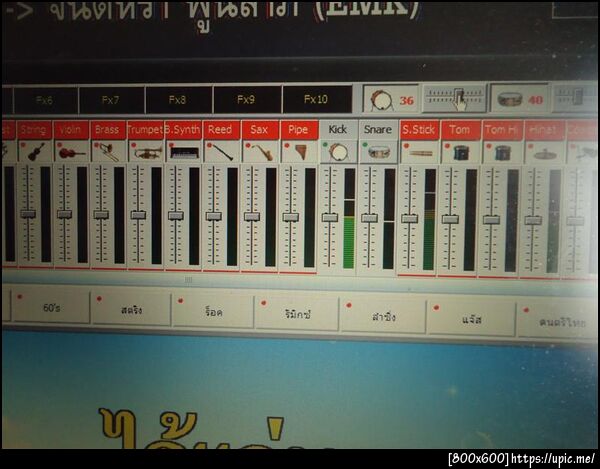Click the Tom drum icon
The width and height of the screenshot is (600, 469).
pyautogui.click(x=460, y=153)
